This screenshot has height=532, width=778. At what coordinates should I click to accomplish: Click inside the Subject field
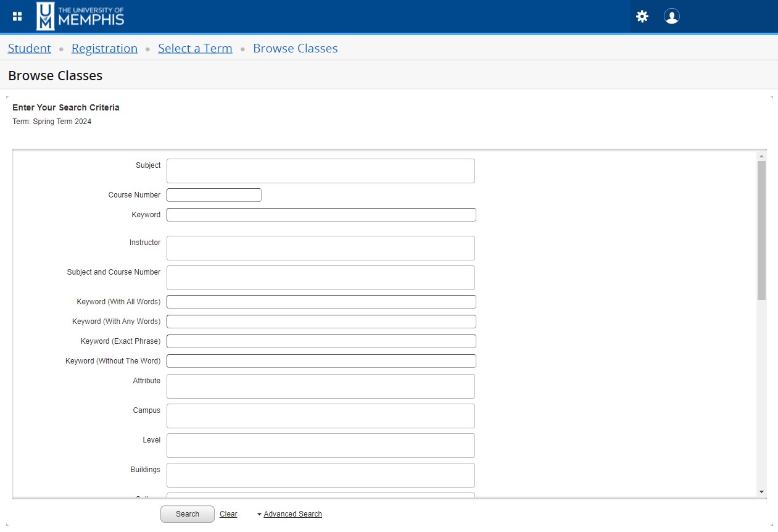click(320, 170)
